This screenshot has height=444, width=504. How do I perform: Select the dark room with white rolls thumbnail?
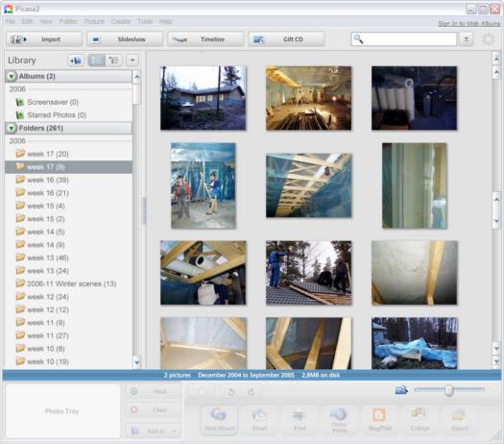coord(414,98)
